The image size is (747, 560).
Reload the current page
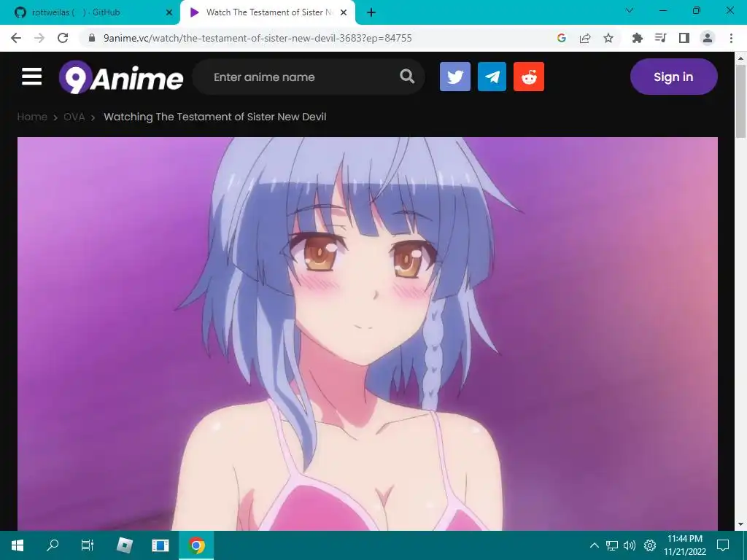(63, 38)
